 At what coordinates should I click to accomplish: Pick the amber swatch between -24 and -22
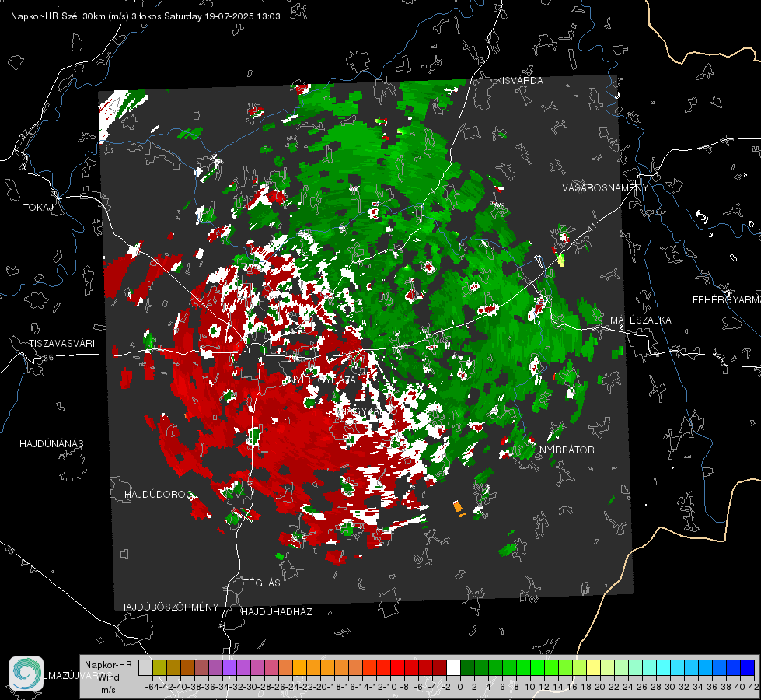tap(299, 668)
